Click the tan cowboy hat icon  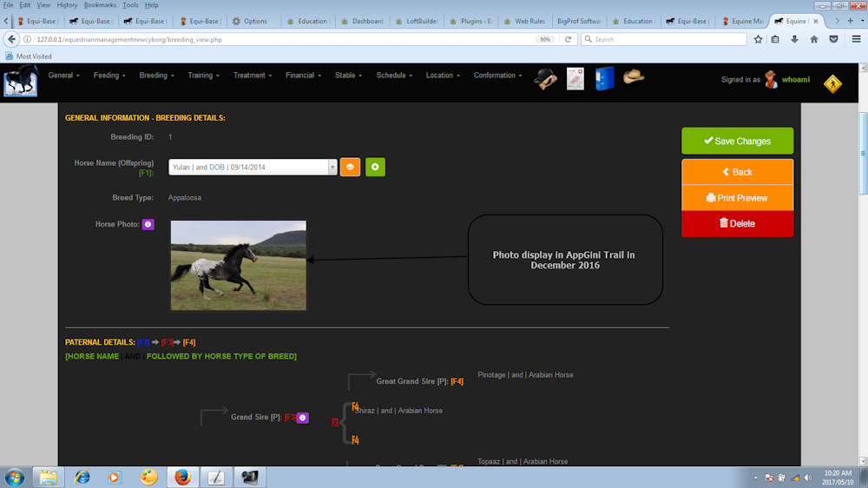click(x=634, y=76)
